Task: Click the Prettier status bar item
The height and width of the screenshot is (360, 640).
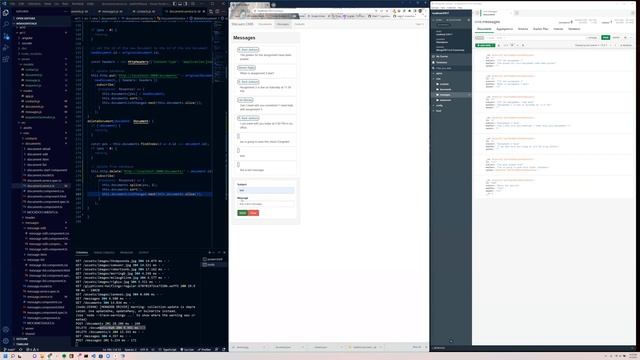Action: tap(204, 350)
